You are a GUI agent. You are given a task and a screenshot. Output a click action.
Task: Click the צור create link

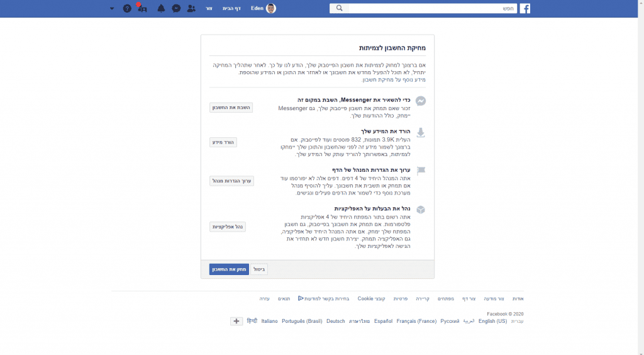209,8
